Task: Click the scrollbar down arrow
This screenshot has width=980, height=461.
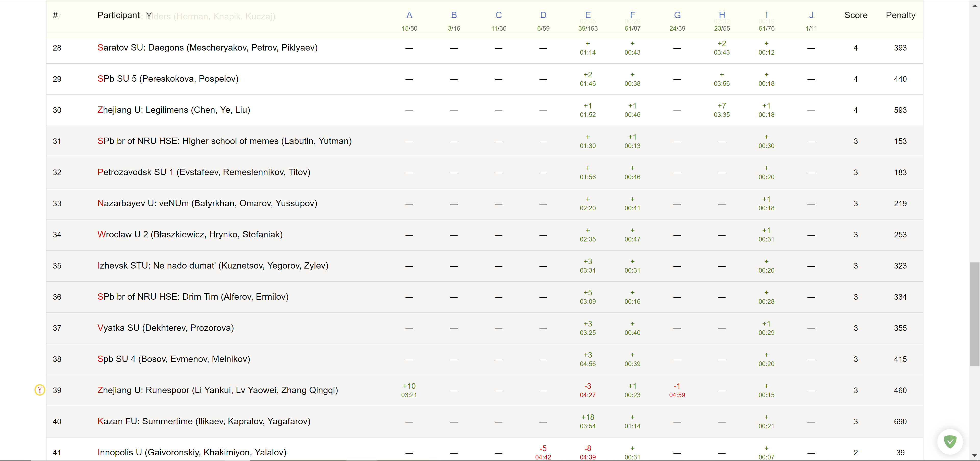Action: 974,455
